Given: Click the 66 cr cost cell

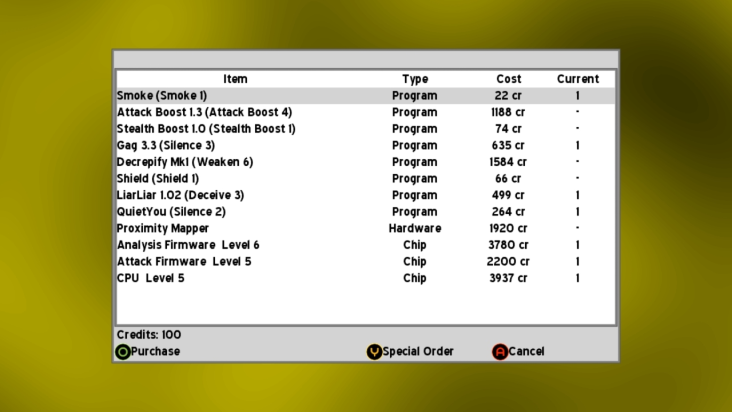Looking at the screenshot, I should coord(508,179).
